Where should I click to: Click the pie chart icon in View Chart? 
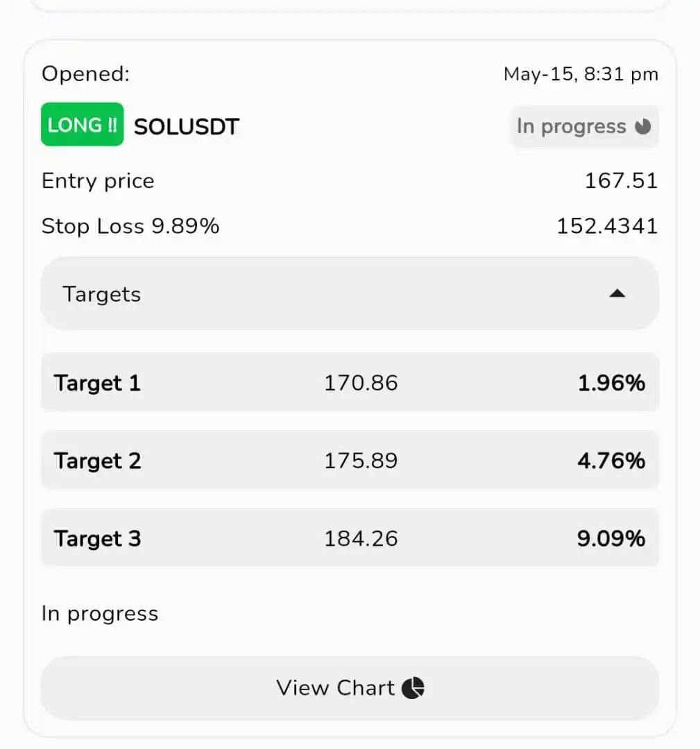(x=413, y=688)
